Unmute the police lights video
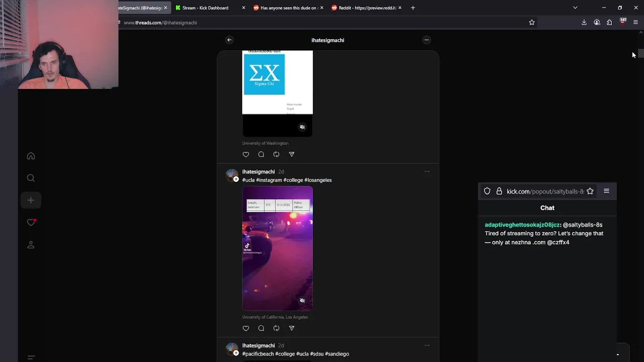The width and height of the screenshot is (644, 362). tap(302, 301)
